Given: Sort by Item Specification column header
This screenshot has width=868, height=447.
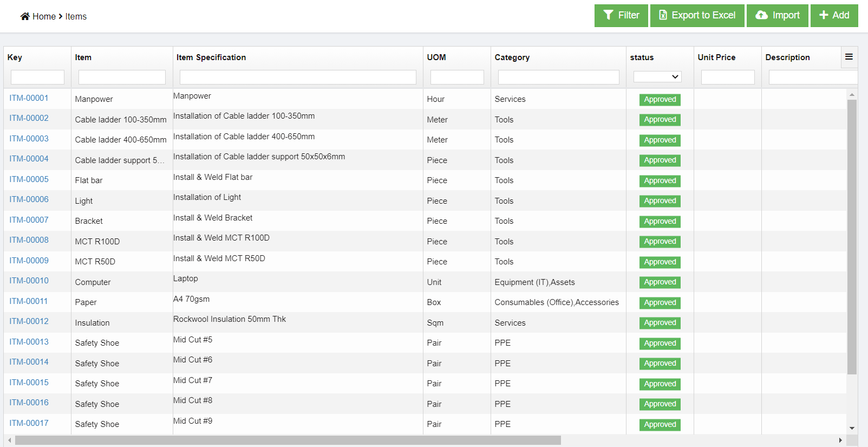Looking at the screenshot, I should coord(211,57).
